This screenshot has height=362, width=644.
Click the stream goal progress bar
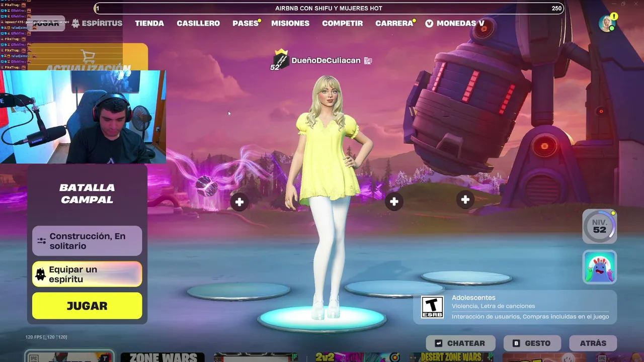[329, 8]
